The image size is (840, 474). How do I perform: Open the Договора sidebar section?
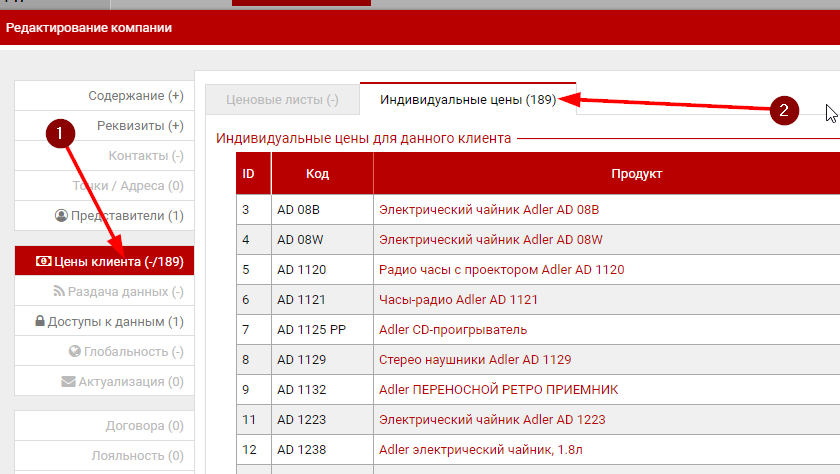pyautogui.click(x=144, y=426)
